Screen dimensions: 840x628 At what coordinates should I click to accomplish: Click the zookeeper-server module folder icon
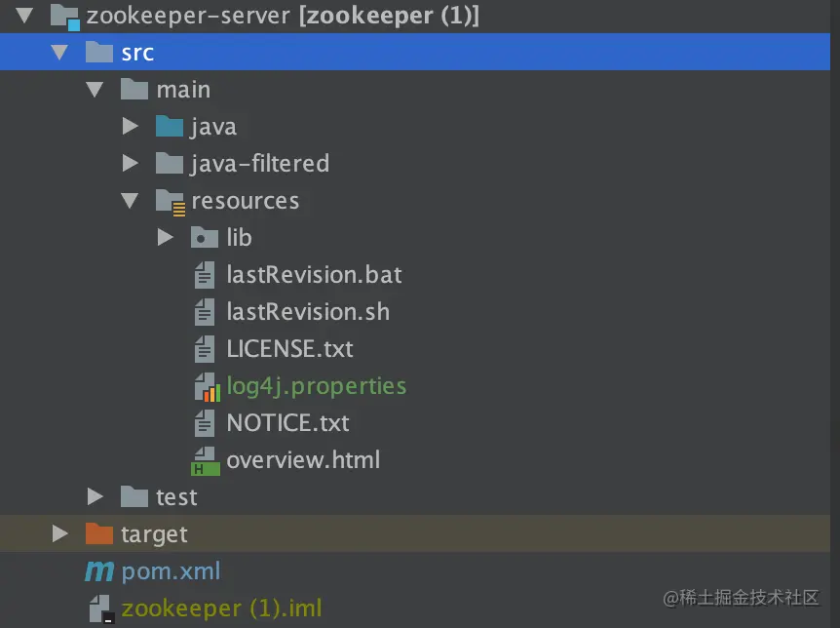point(65,17)
